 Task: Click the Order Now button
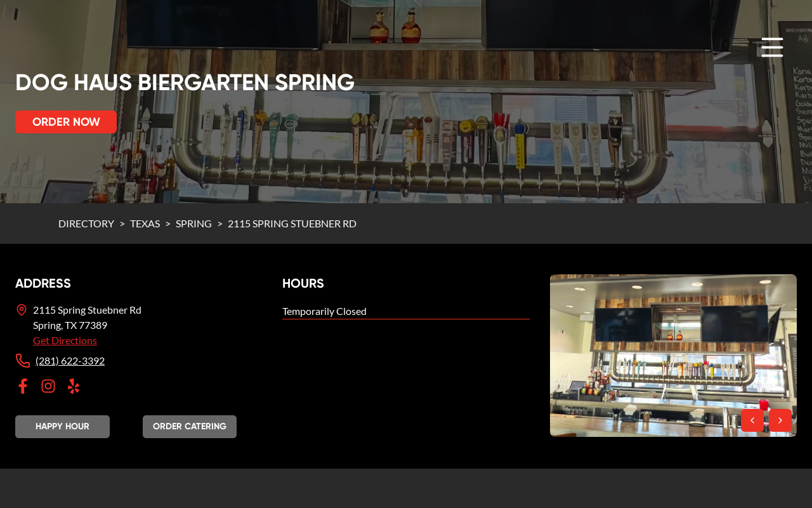tap(66, 122)
